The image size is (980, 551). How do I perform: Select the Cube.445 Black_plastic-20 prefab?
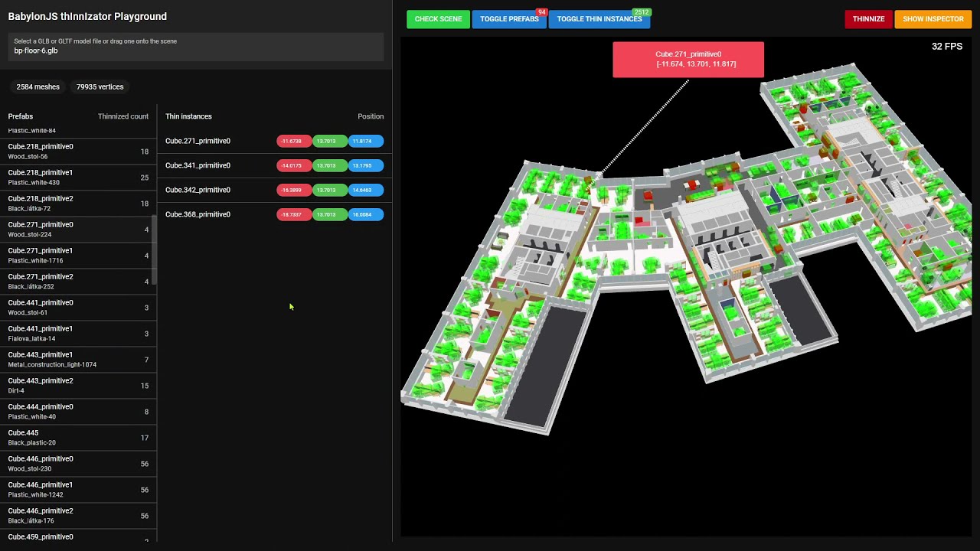pos(78,438)
